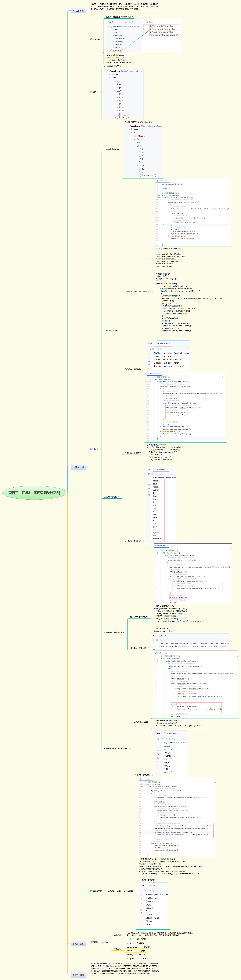Collapse p03 chevron in the 创建包 tree
The width and height of the screenshot is (241, 980).
(115, 91)
